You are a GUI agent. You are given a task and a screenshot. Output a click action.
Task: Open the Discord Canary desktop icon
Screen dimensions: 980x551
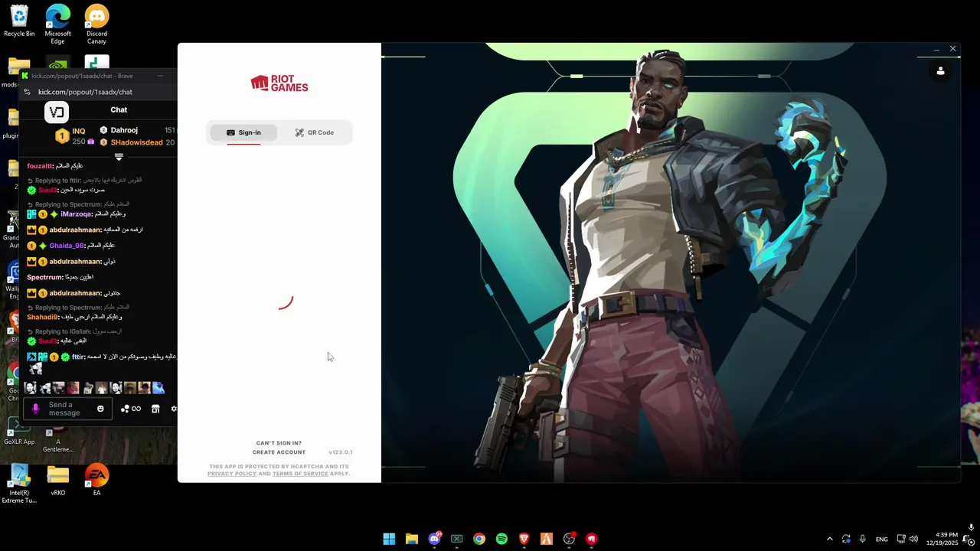[x=96, y=24]
